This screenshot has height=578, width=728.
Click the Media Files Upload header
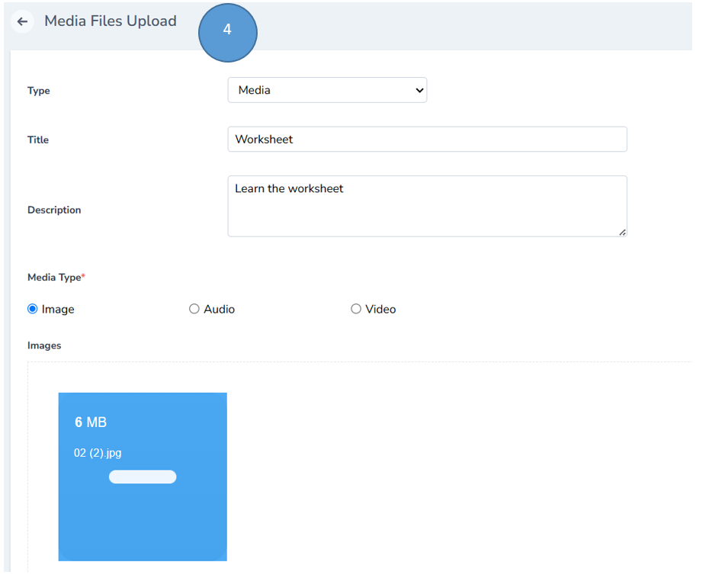click(110, 21)
